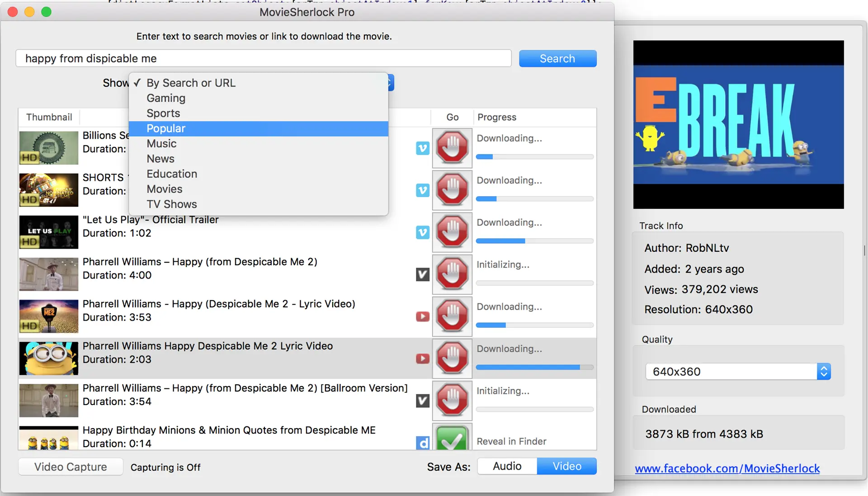Click the Pharrell Williams Happy 4:00 download progress bar
The height and width of the screenshot is (496, 868).
click(533, 283)
